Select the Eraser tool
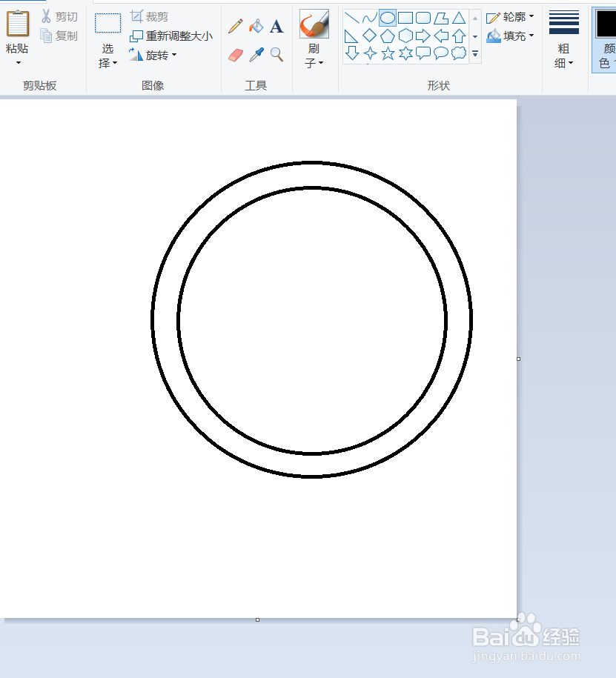 coord(235,55)
